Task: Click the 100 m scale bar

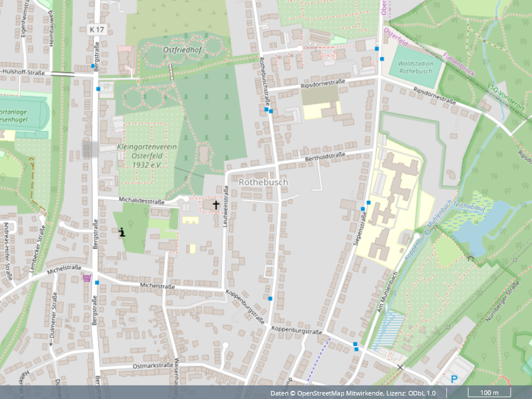Action: [489, 393]
